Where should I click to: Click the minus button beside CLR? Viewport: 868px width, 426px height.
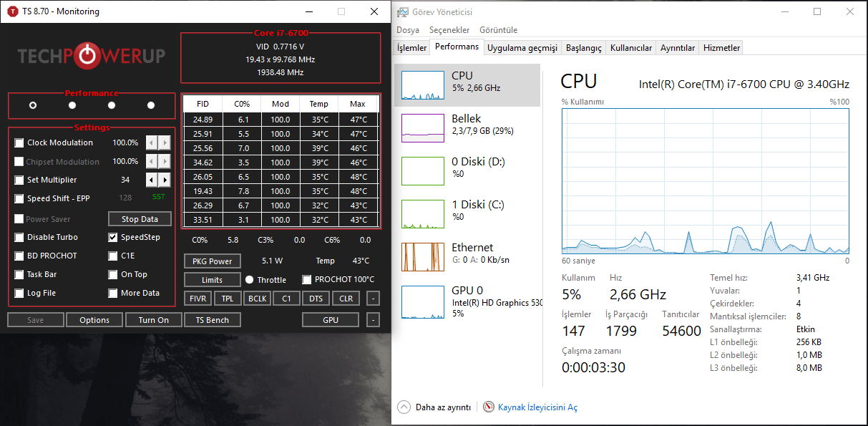point(373,299)
